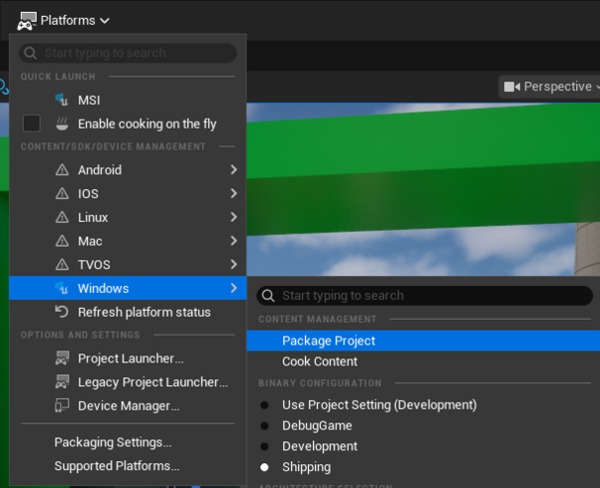Click the Platforms gamepad monitor icon
Screen dimensions: 600x488
[27, 21]
